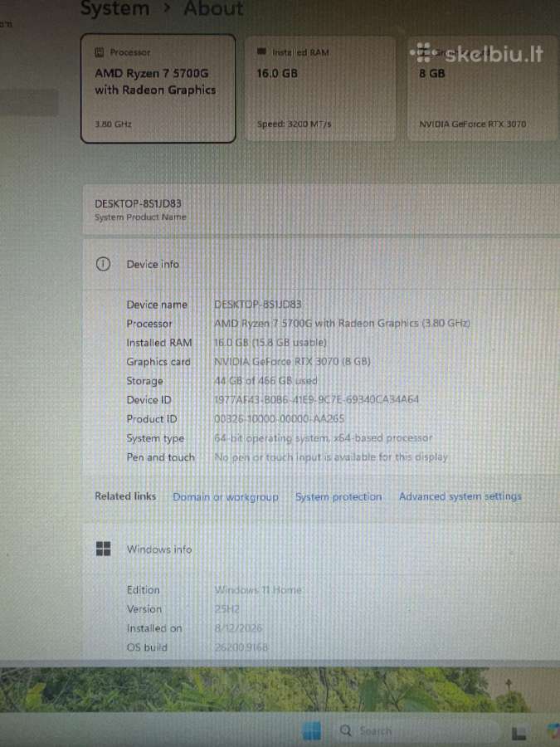Viewport: 560px width, 747px height.
Task: Click Device name value DESKTOP-8S1JD83
Action: [x=258, y=304]
